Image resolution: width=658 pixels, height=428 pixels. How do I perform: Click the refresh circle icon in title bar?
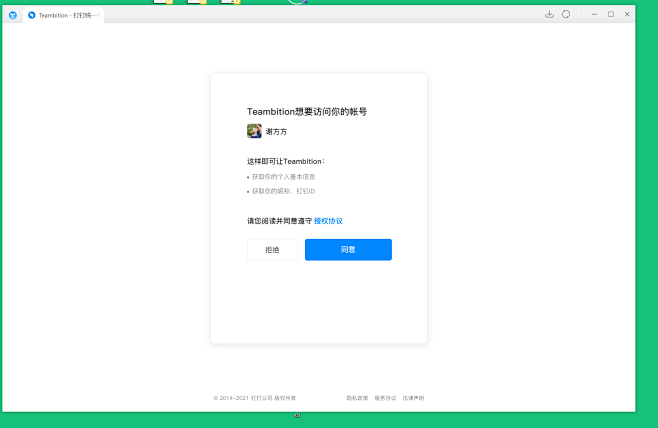tap(566, 14)
